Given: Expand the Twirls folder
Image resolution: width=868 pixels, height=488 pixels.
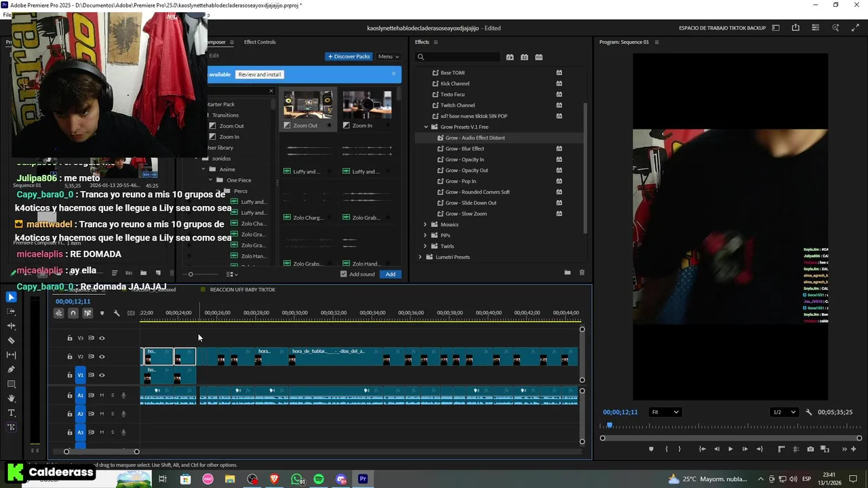Looking at the screenshot, I should (x=425, y=246).
